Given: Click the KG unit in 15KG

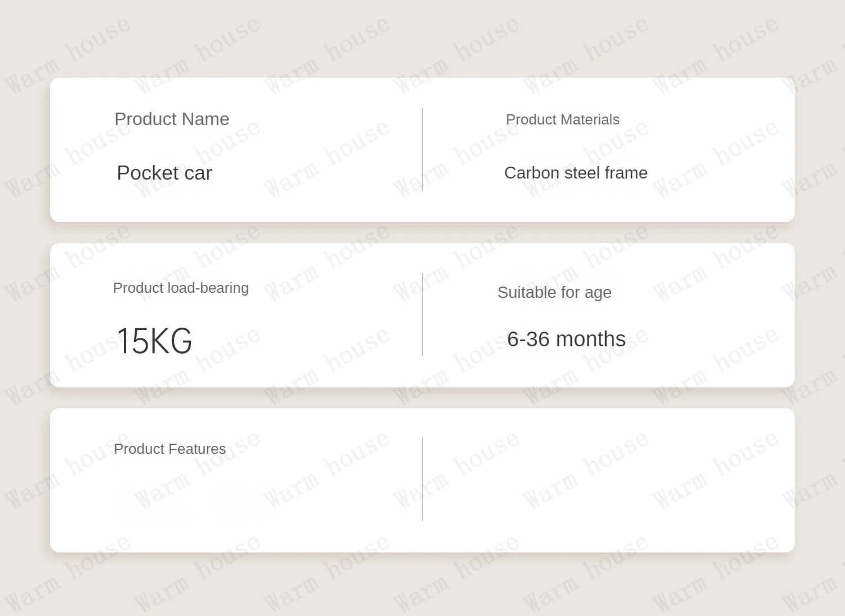Looking at the screenshot, I should [172, 341].
